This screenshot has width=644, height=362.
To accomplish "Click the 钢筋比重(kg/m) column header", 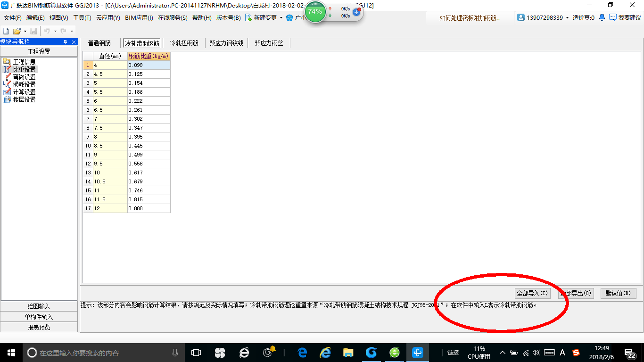I will click(x=149, y=56).
